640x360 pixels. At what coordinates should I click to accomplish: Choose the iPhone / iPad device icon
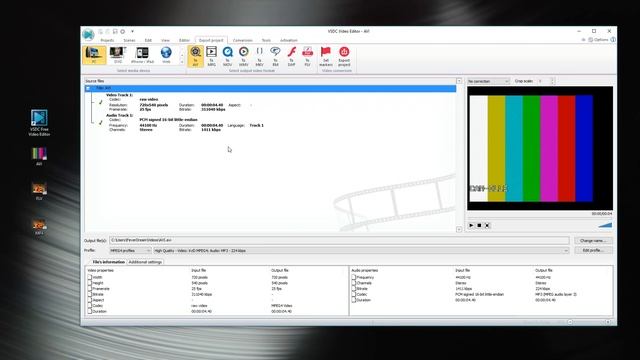pos(142,55)
